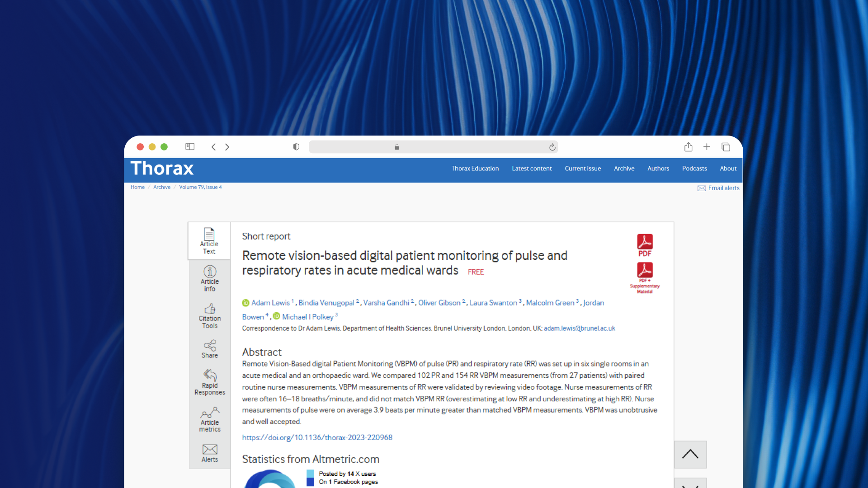The image size is (868, 488).
Task: Open author Varsha Gandhi link
Action: tap(386, 303)
